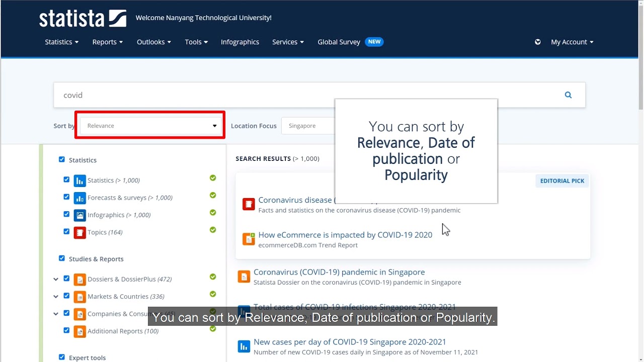The image size is (644, 362).
Task: Open New cases per day of COVID-19 Singapore
Action: click(350, 342)
